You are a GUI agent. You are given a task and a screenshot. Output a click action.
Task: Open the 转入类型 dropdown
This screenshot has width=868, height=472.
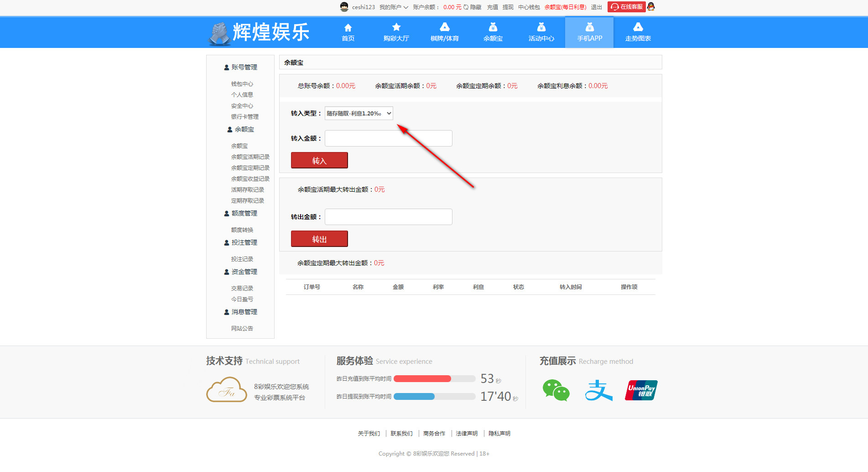click(x=359, y=113)
